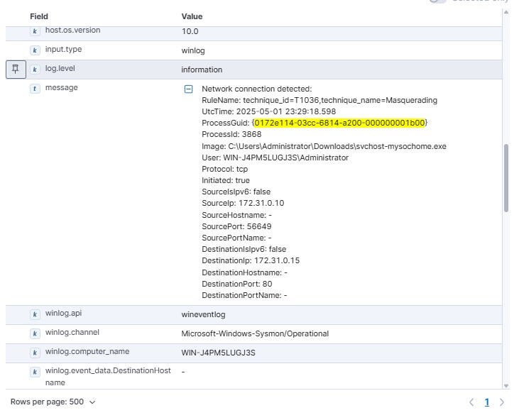Click the highlighted ProcessGuid value
519x420 pixels.
pyautogui.click(x=339, y=123)
